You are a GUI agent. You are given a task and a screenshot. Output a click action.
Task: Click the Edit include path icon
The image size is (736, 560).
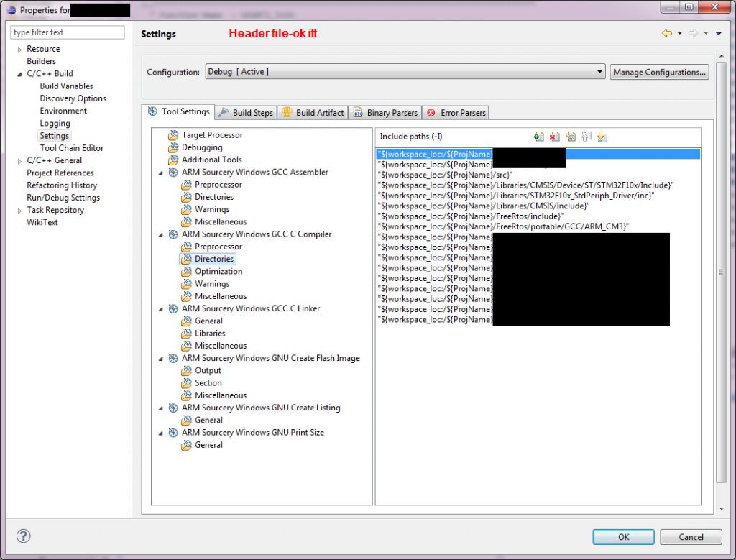(571, 137)
